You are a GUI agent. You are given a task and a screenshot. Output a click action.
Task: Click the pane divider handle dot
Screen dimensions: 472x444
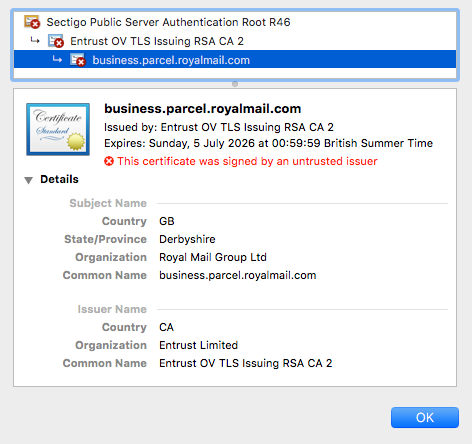coord(235,84)
